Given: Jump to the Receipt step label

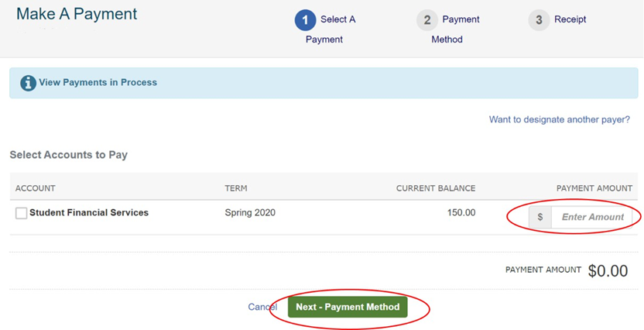Looking at the screenshot, I should (570, 20).
